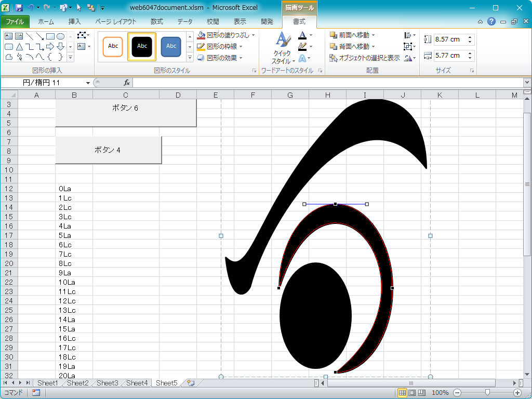This screenshot has width=532, height=399.
Task: Open the ファイル (File) tab
Action: coord(15,22)
